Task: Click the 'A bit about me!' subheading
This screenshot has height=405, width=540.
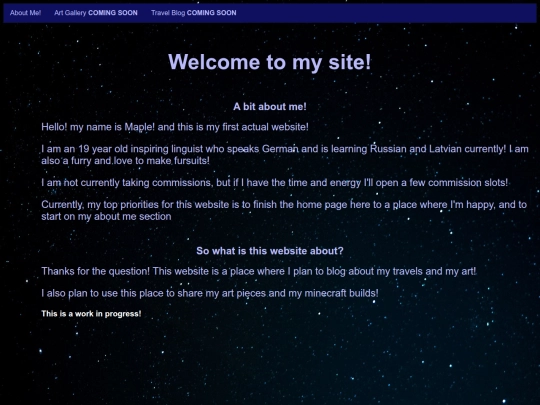Action: click(x=270, y=107)
